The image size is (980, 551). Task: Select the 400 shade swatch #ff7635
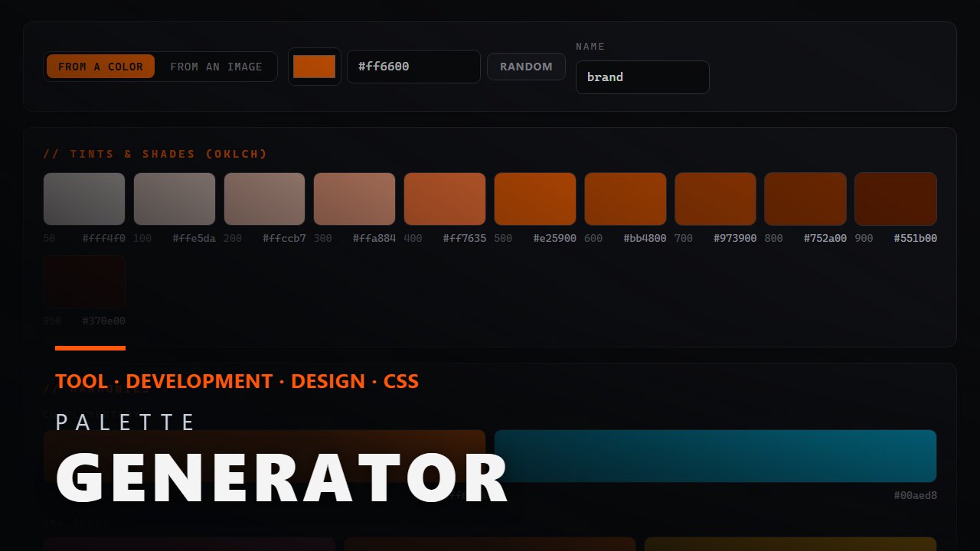pyautogui.click(x=445, y=199)
